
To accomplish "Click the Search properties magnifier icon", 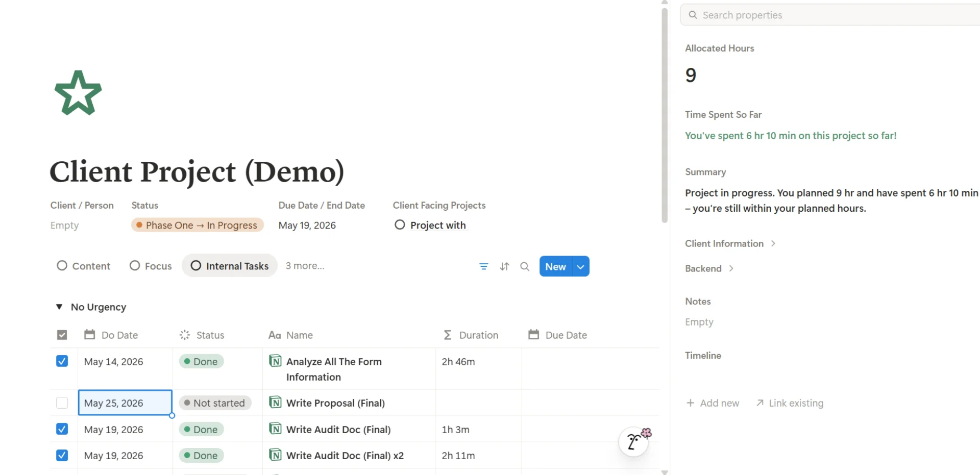I will 693,15.
